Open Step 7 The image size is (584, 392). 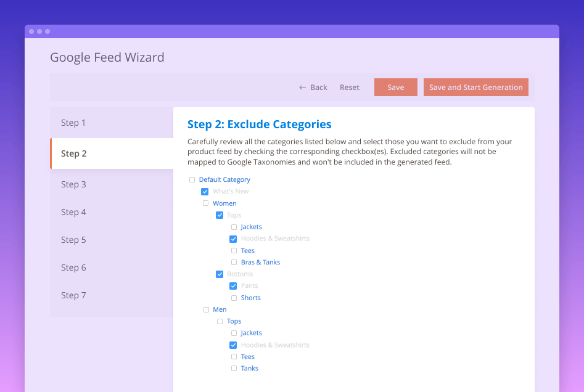point(73,295)
